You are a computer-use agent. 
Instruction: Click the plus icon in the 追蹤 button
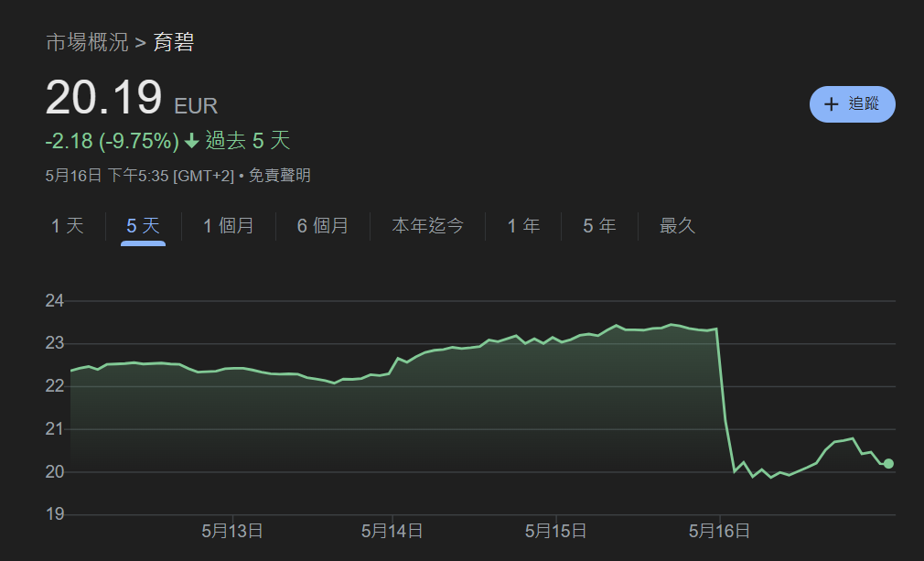[831, 104]
